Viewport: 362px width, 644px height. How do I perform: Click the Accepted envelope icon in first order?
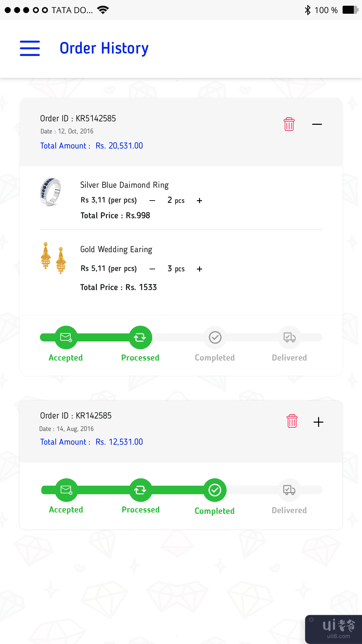[66, 337]
